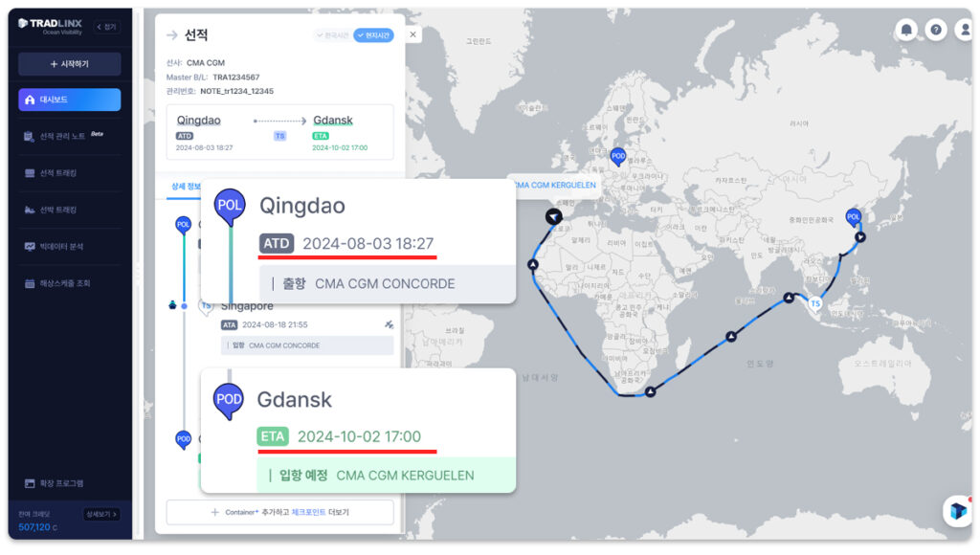
Task: Click the dark route marker below POL pin
Action: [x=860, y=237]
